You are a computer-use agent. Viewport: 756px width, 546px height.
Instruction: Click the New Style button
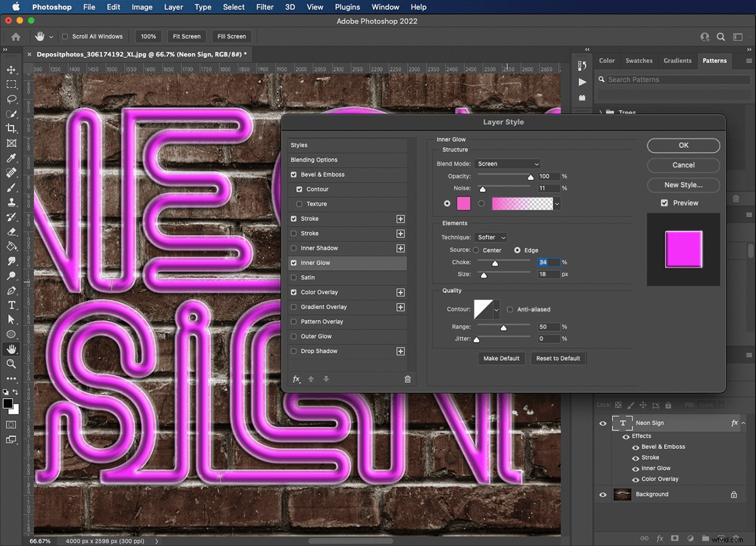point(683,185)
